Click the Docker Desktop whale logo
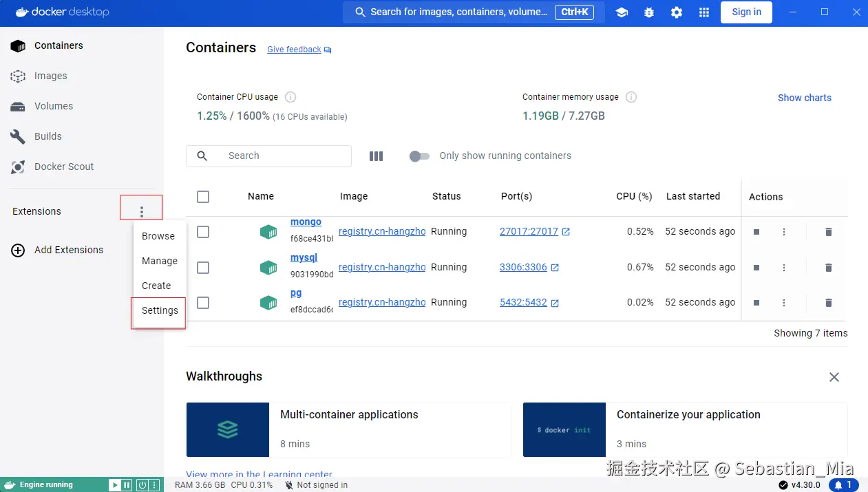Viewport: 868px width, 492px height. [x=23, y=12]
